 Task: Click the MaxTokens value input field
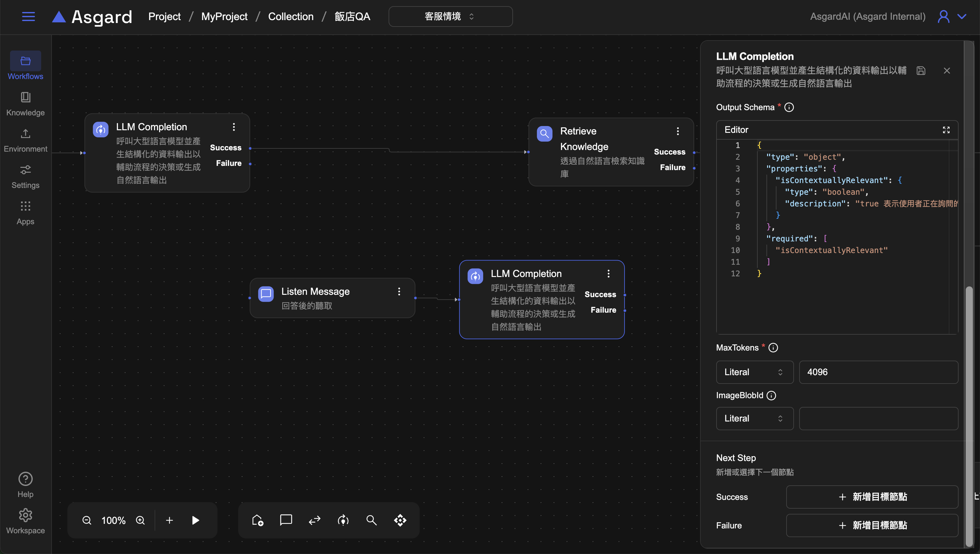point(878,372)
